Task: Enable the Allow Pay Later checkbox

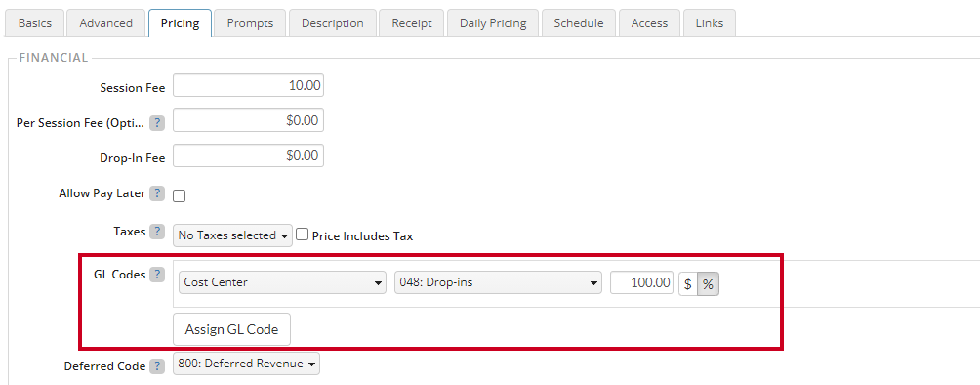Action: (180, 196)
